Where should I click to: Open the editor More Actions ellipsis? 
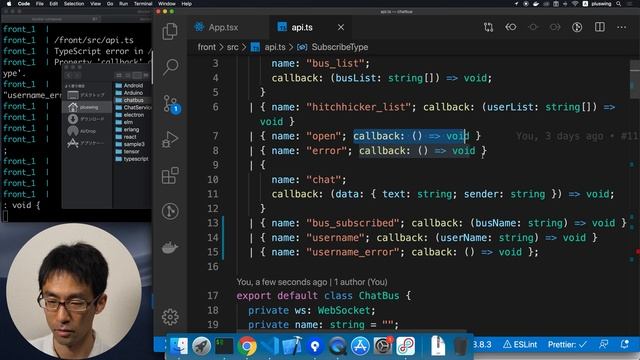(x=622, y=27)
